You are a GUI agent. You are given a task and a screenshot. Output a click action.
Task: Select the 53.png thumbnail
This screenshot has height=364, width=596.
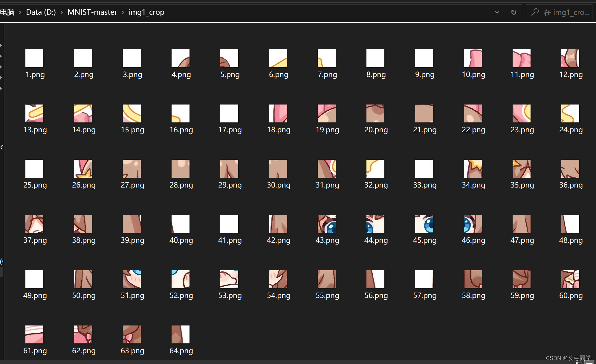pyautogui.click(x=229, y=279)
